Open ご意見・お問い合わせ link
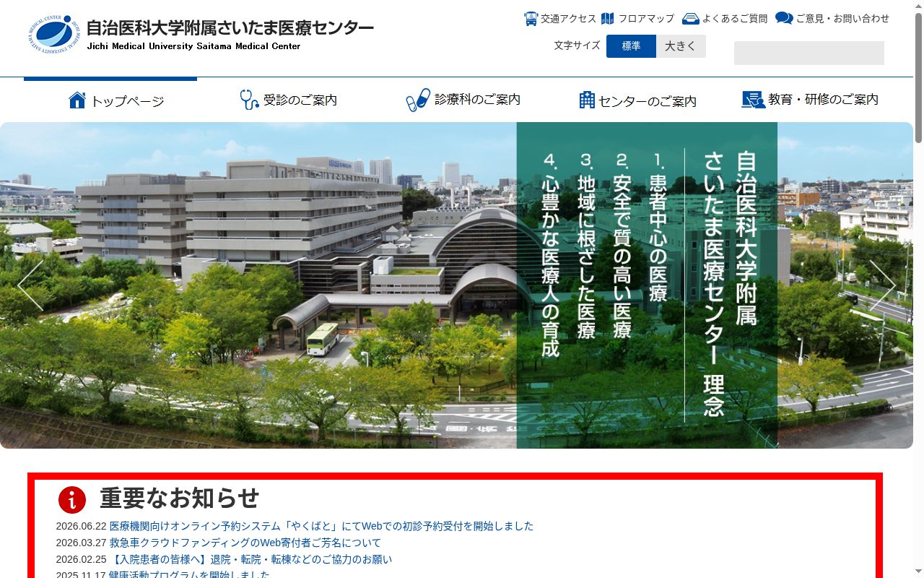The image size is (924, 578). [842, 19]
